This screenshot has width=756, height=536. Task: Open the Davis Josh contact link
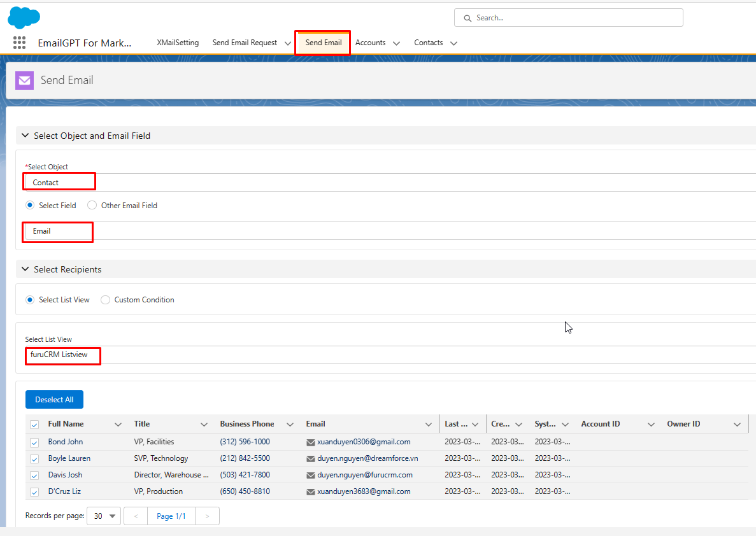[x=65, y=475]
